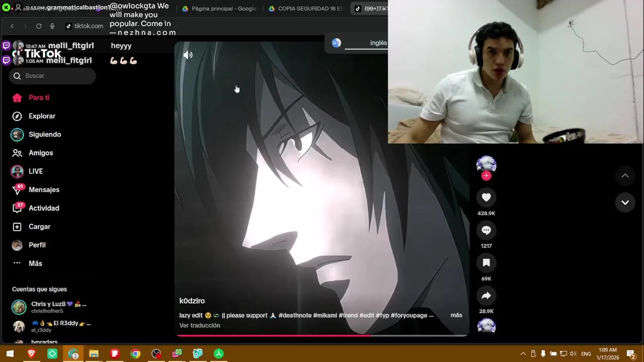
Task: Like the video with heart icon
Action: pos(486,198)
